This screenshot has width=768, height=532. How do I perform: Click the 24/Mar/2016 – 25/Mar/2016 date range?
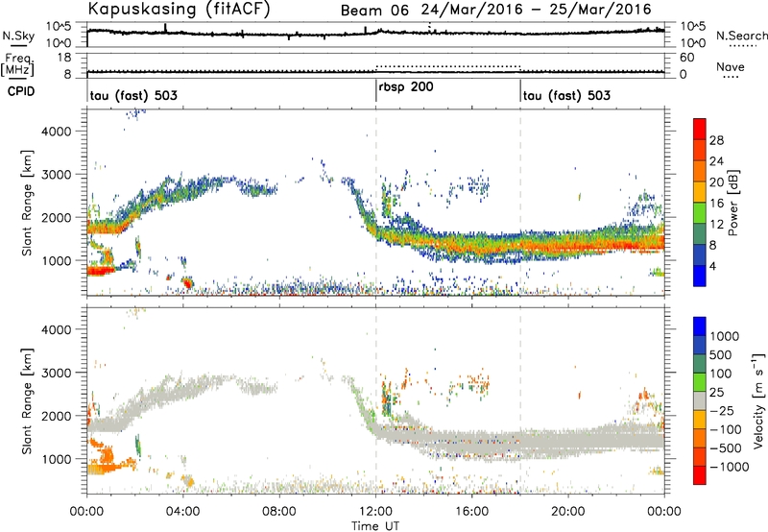click(x=537, y=10)
